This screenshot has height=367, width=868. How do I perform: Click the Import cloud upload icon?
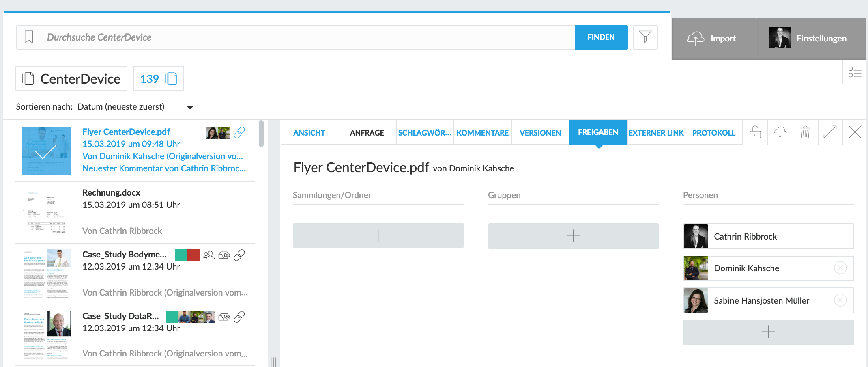(x=696, y=39)
